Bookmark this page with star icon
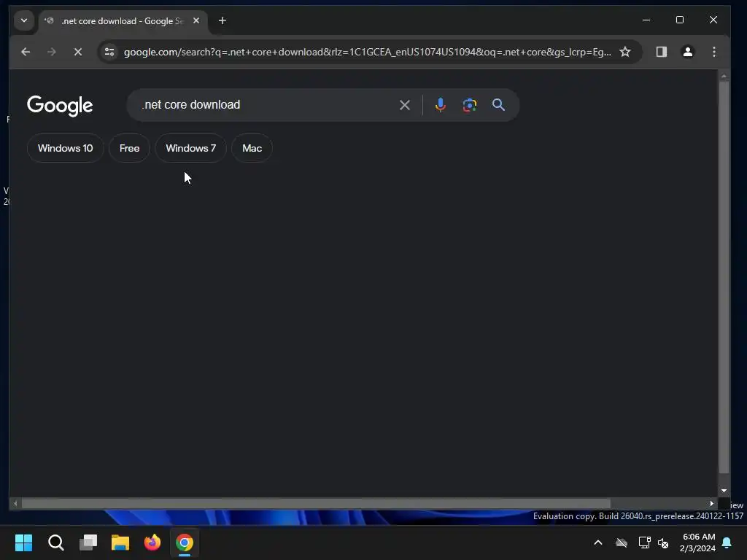Viewport: 747px width, 560px height. pos(625,52)
